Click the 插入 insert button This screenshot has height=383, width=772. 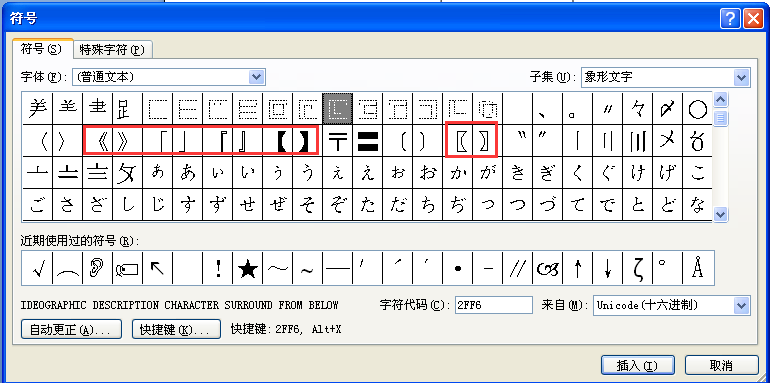click(637, 366)
